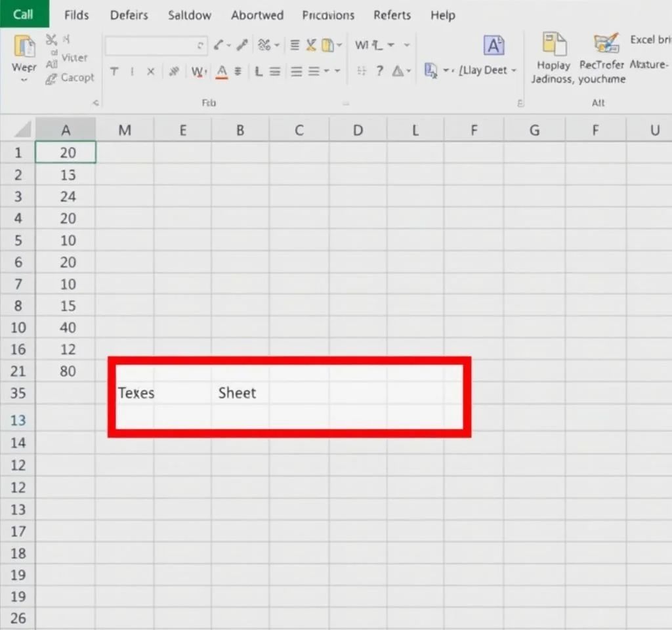
Task: Click the green Call tab button
Action: (24, 14)
